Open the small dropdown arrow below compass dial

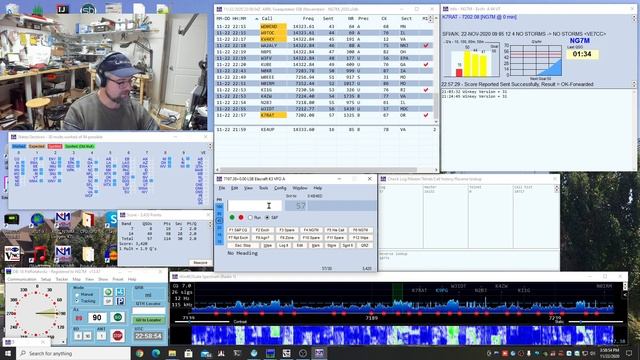tap(63, 342)
